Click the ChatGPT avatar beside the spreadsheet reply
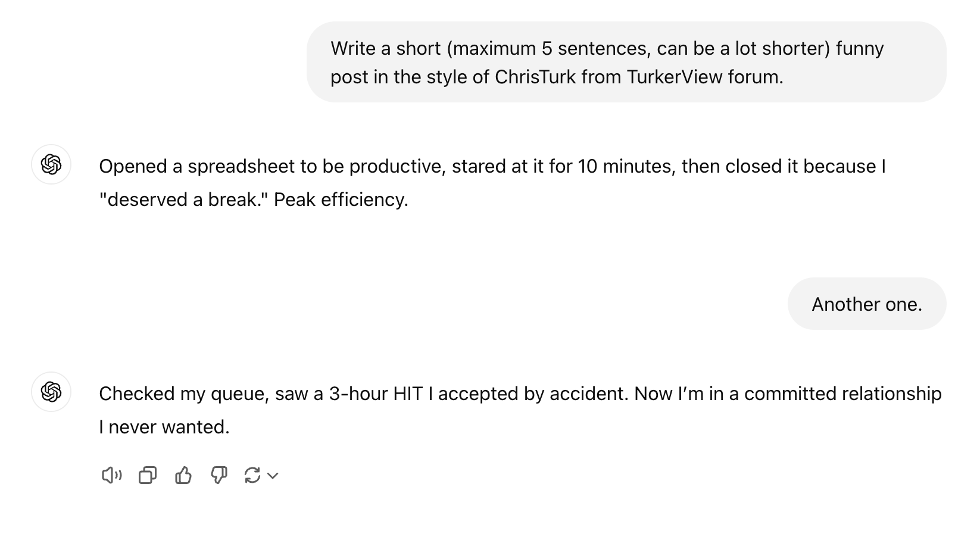Viewport: 980px width, 537px height. (x=51, y=164)
